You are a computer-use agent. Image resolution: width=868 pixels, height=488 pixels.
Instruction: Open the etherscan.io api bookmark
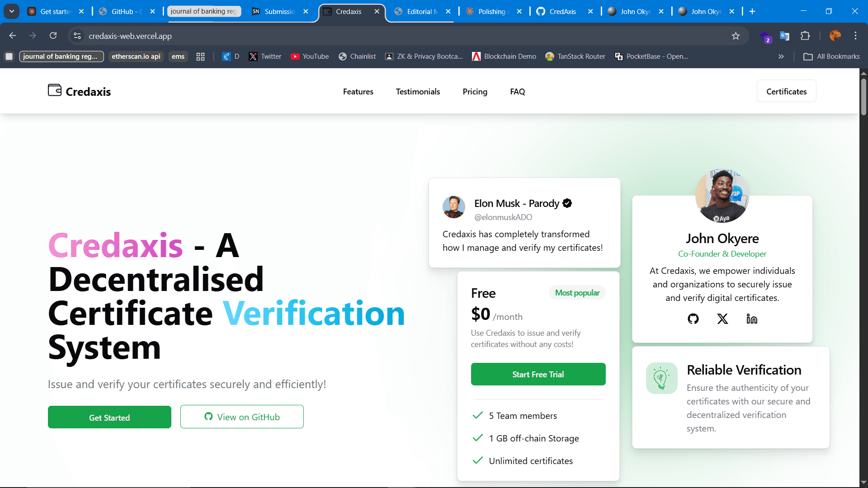click(x=136, y=56)
